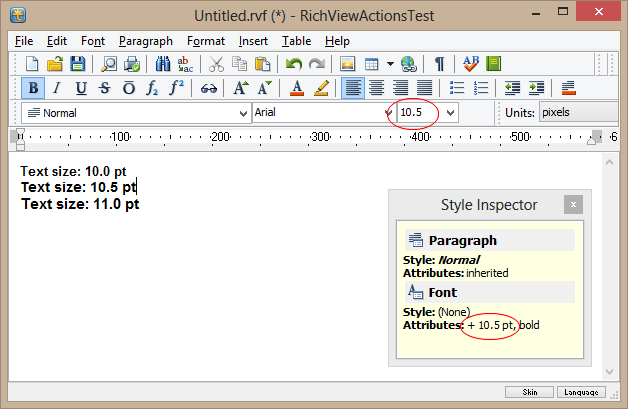Click the Print preview icon
This screenshot has width=628, height=409.
tap(108, 64)
